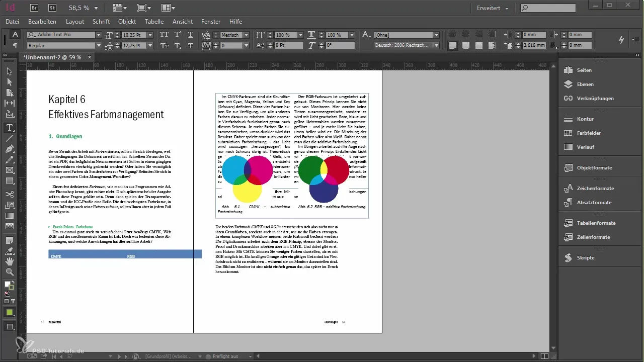Toggle strikethrough formatting
Viewport: 644px width, 362px height.
point(190,46)
